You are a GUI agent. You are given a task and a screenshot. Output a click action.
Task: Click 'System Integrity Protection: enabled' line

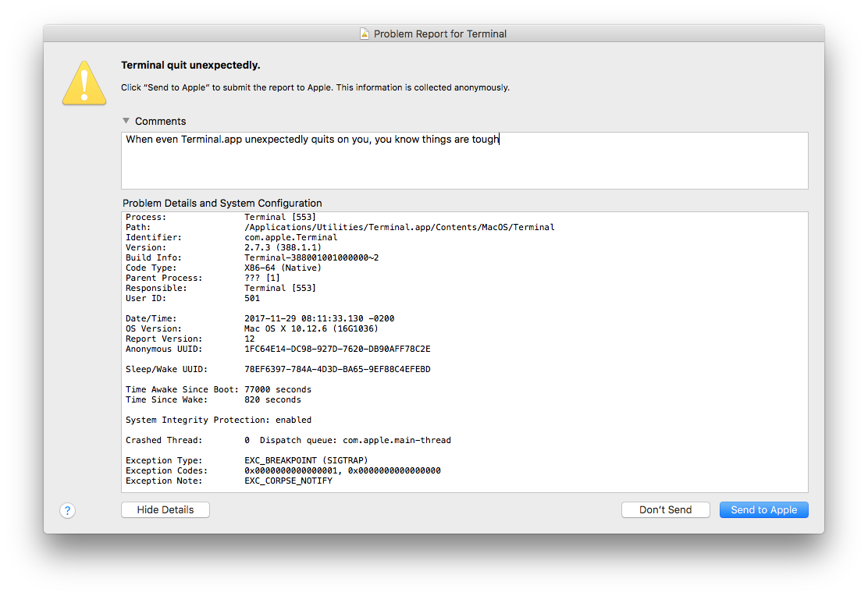click(x=219, y=420)
